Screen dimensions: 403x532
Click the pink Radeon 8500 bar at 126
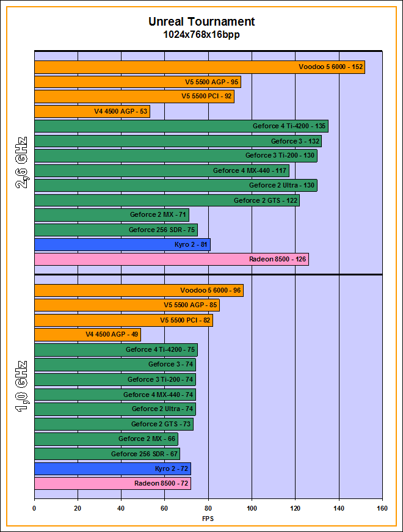pyautogui.click(x=171, y=260)
